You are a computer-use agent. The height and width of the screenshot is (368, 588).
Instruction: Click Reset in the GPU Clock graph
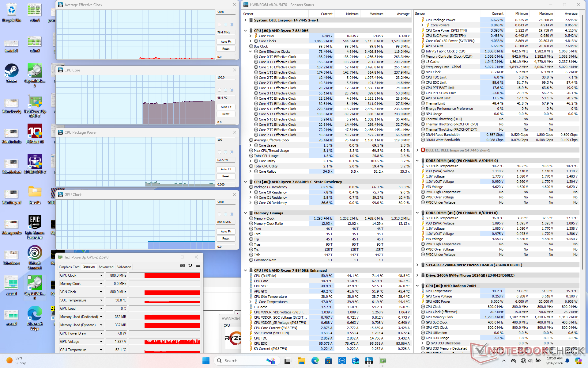click(x=226, y=239)
